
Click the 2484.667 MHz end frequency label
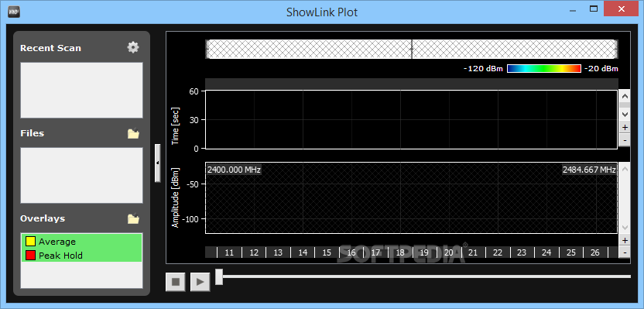click(589, 170)
